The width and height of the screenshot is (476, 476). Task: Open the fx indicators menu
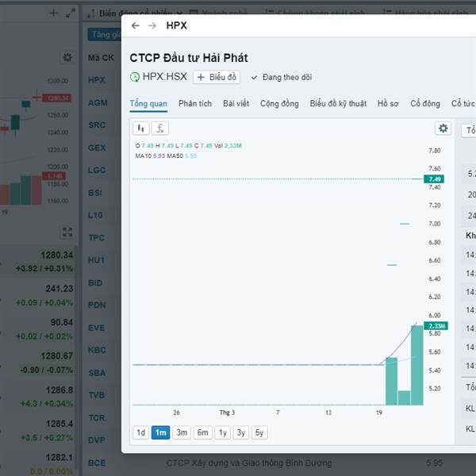tap(159, 128)
